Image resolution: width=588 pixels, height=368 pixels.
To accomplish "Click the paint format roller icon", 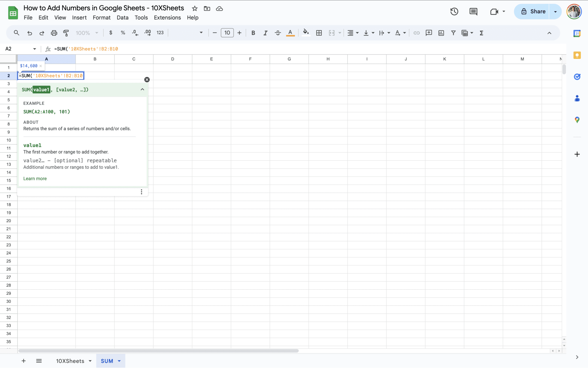I will click(x=66, y=33).
